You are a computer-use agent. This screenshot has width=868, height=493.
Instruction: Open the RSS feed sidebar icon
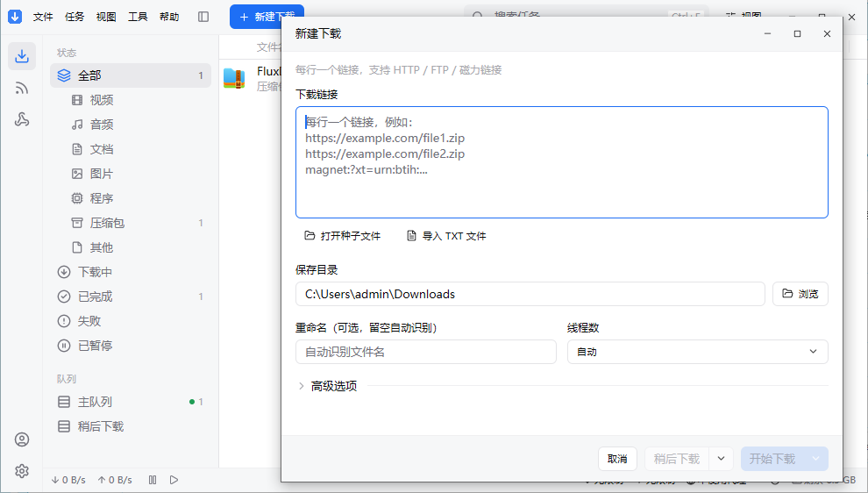point(22,88)
